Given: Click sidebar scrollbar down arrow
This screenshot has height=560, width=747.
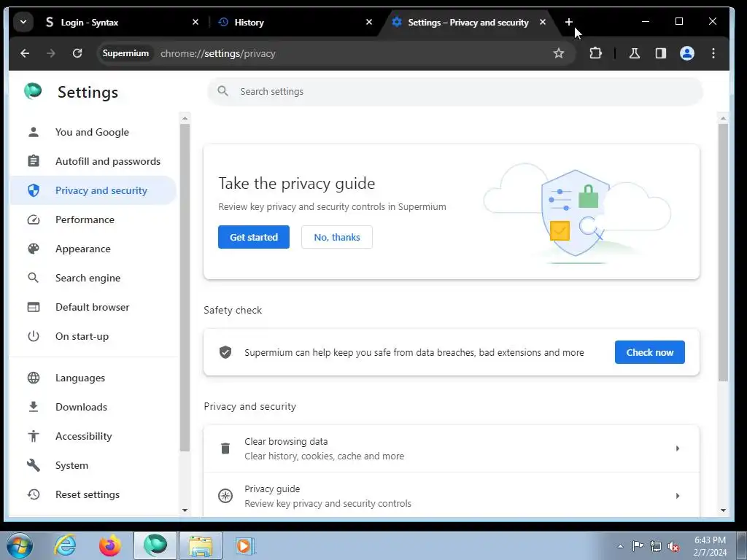Looking at the screenshot, I should pyautogui.click(x=185, y=510).
